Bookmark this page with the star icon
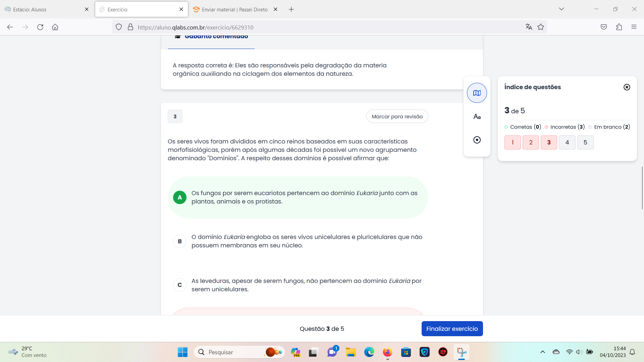Image resolution: width=644 pixels, height=362 pixels. point(541,27)
